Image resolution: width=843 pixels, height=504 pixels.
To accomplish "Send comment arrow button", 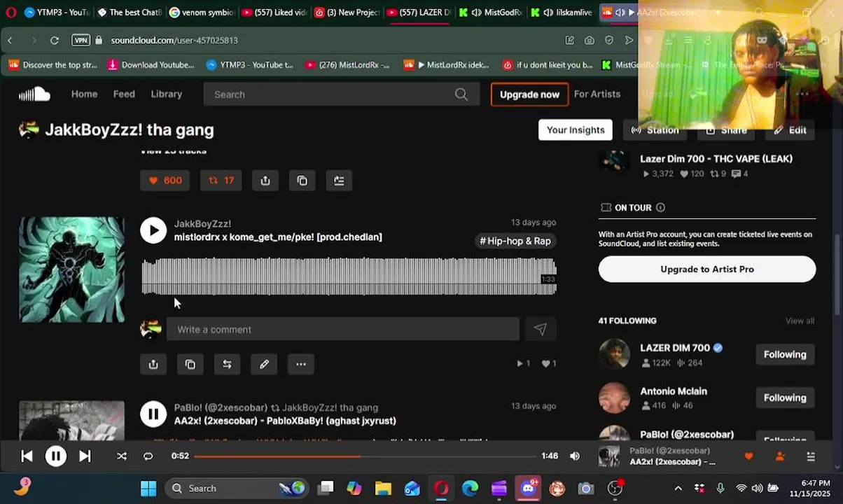I will [540, 329].
